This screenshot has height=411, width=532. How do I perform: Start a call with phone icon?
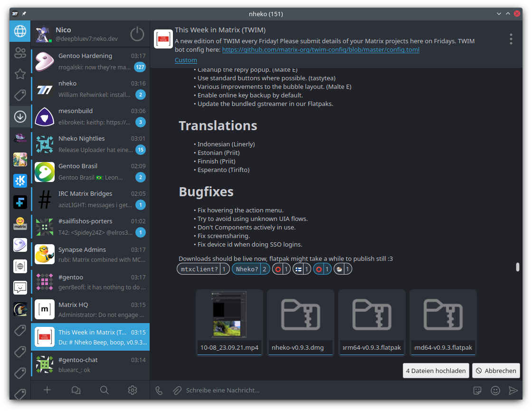pos(159,390)
